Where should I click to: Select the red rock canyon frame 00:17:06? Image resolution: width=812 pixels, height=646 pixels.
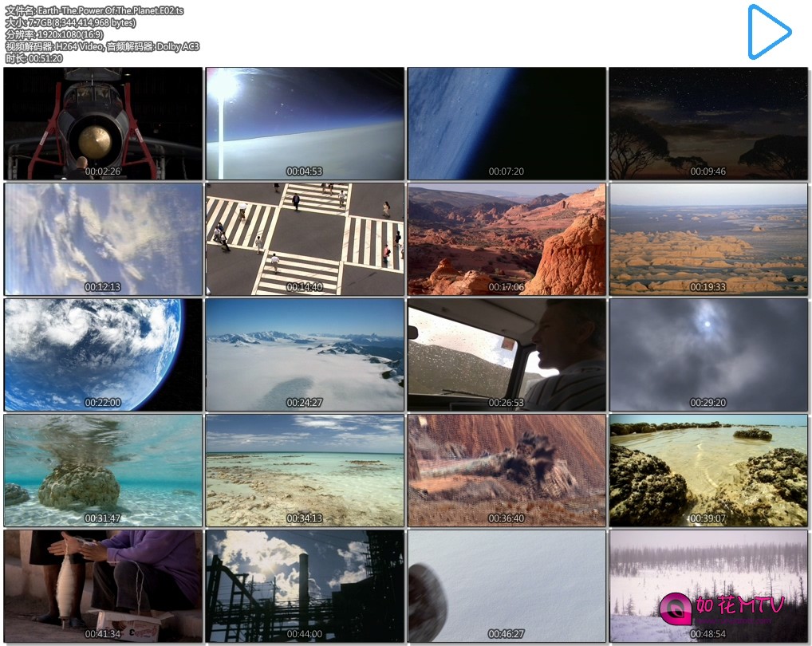[x=507, y=239]
